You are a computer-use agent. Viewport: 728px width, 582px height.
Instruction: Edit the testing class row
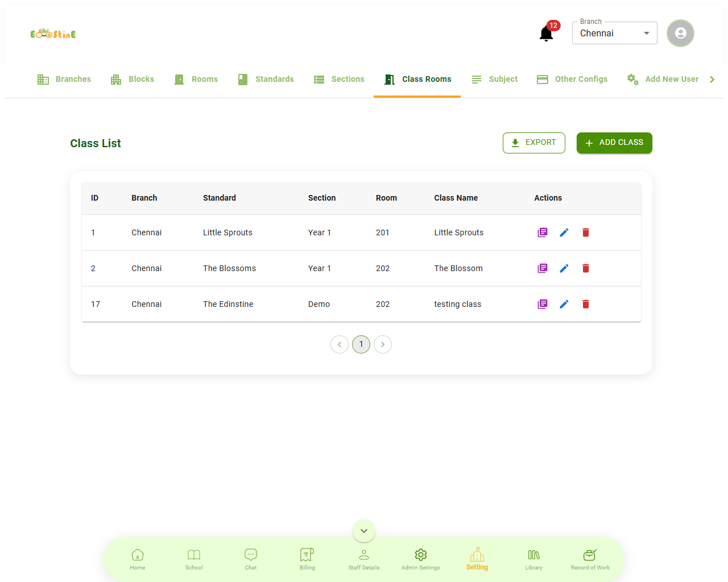(564, 304)
